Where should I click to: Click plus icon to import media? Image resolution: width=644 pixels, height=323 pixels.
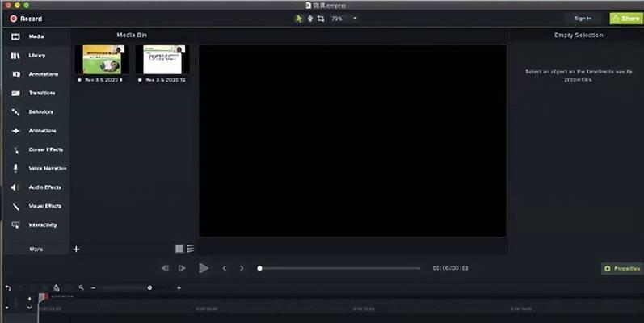[76, 250]
